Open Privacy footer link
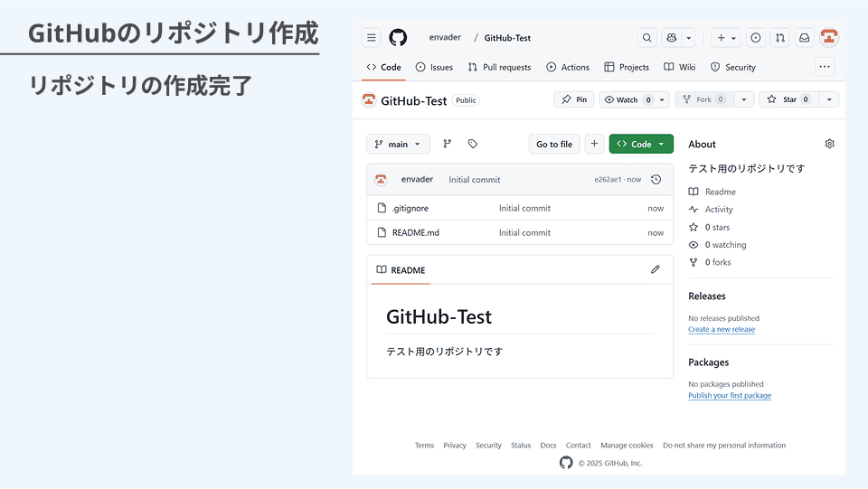Screen dimensions: 868x489 click(455, 446)
